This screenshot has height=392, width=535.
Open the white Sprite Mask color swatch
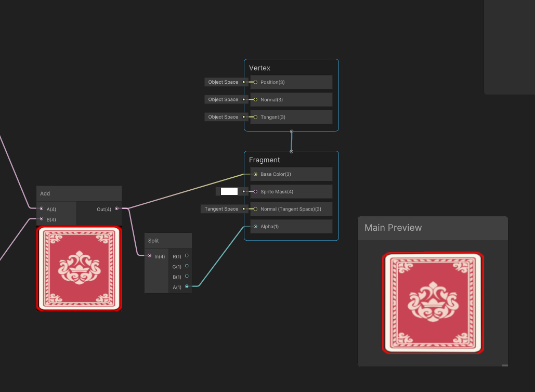coord(229,191)
